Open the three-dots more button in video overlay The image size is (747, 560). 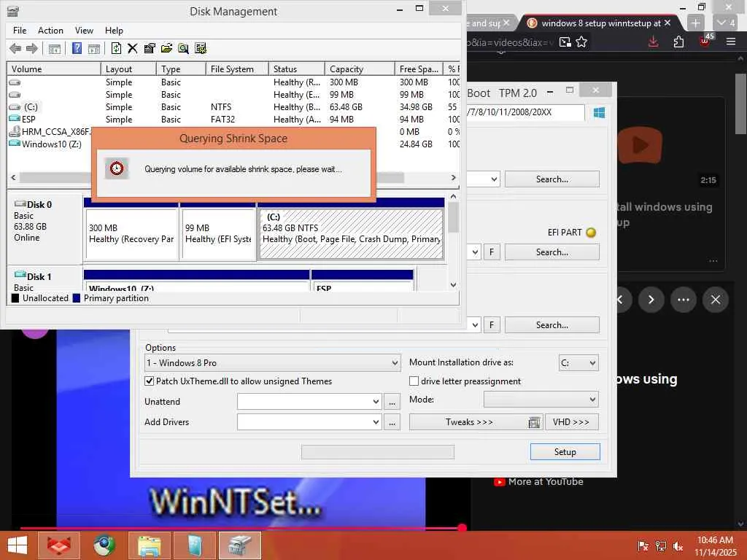683,300
